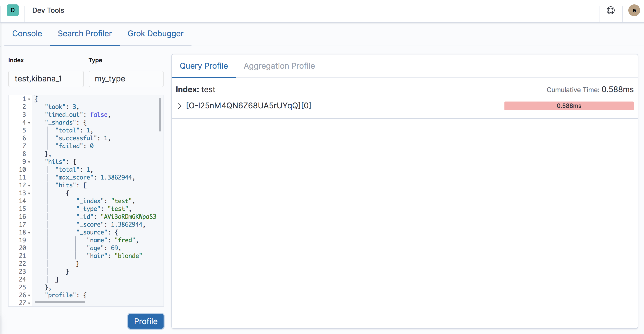The height and width of the screenshot is (334, 644).
Task: Click the fold arrow next to "profile" line 26
Action: [x=29, y=296]
